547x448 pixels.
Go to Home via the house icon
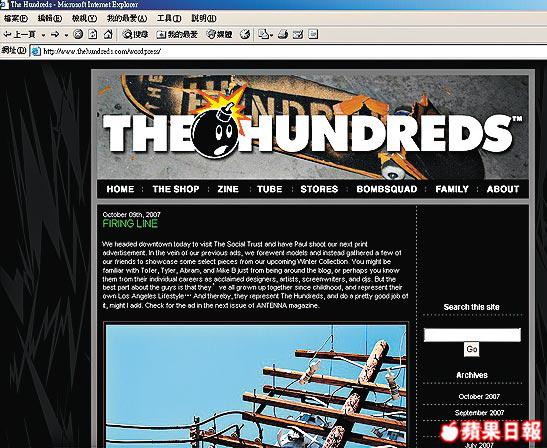tap(108, 34)
